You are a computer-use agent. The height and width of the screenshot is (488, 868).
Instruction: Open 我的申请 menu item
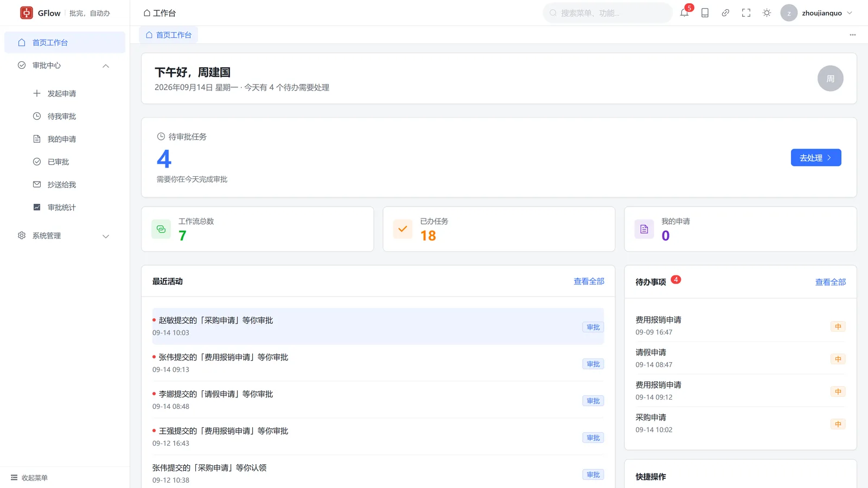[65, 139]
